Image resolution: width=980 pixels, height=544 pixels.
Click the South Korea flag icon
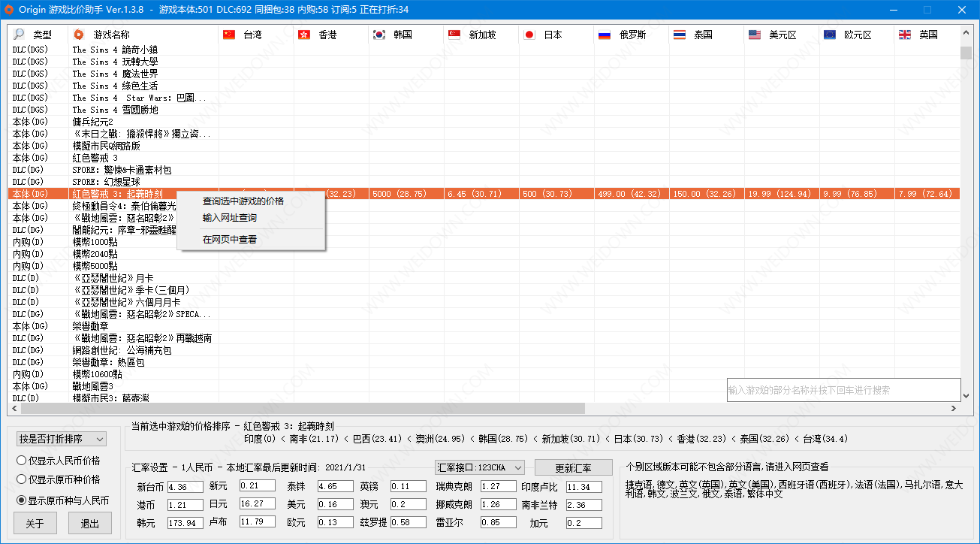(379, 35)
